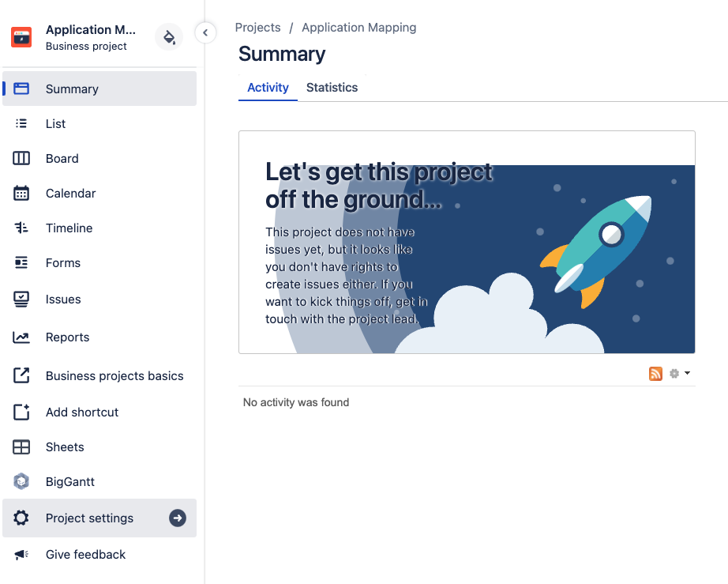Viewport: 728px width, 584px height.
Task: Open Forms from the sidebar
Action: 62,262
